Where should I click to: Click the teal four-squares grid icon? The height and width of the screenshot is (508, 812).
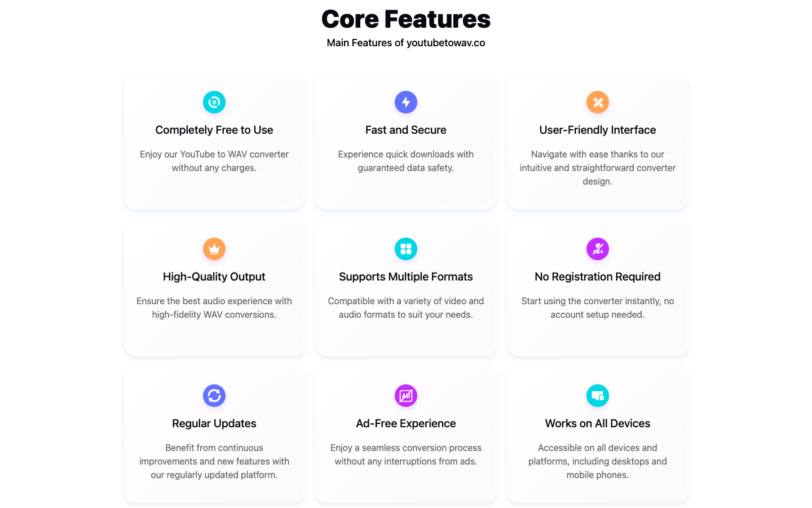(406, 249)
